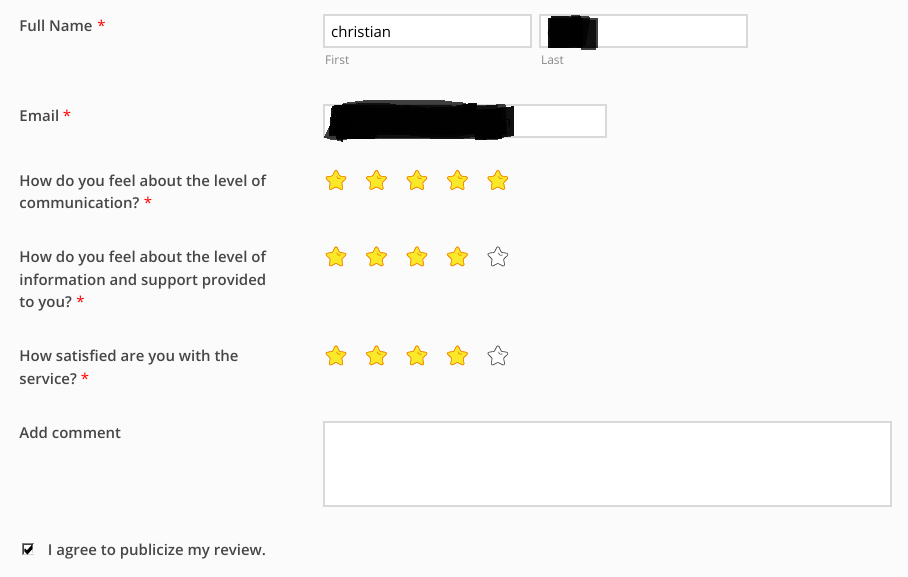Click empty fifth star for service satisfaction
The width and height of the screenshot is (908, 577).
pos(498,356)
